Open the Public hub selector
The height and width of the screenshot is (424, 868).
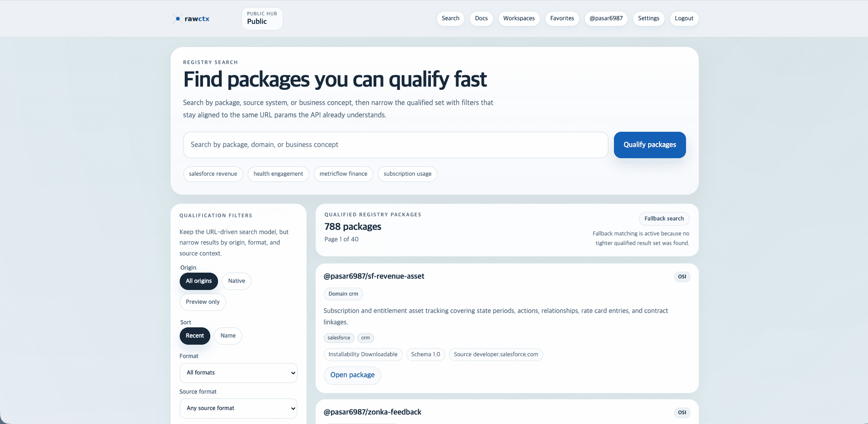[x=262, y=19]
